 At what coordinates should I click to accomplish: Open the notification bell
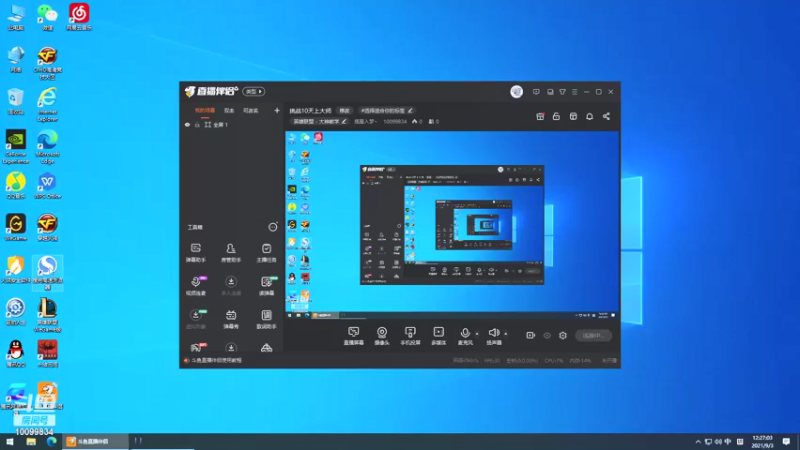[589, 116]
